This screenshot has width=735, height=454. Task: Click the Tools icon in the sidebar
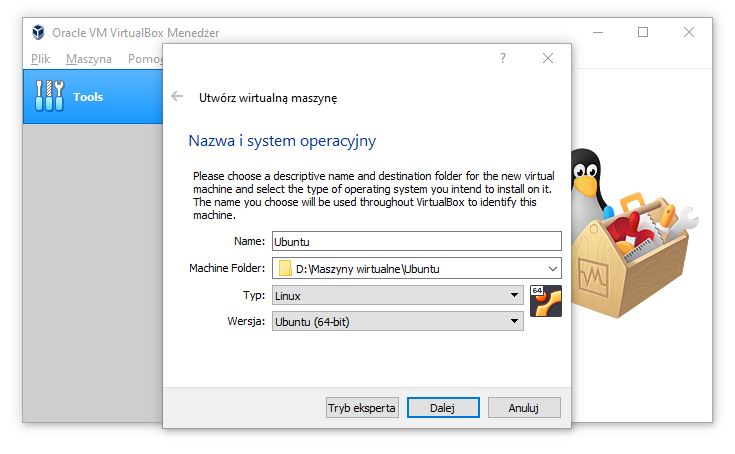(x=49, y=96)
